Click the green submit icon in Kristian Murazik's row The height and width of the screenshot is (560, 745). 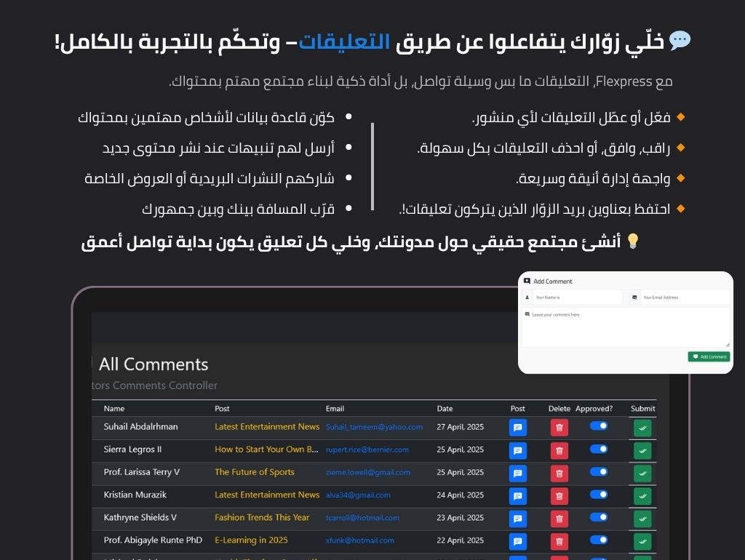click(x=642, y=496)
